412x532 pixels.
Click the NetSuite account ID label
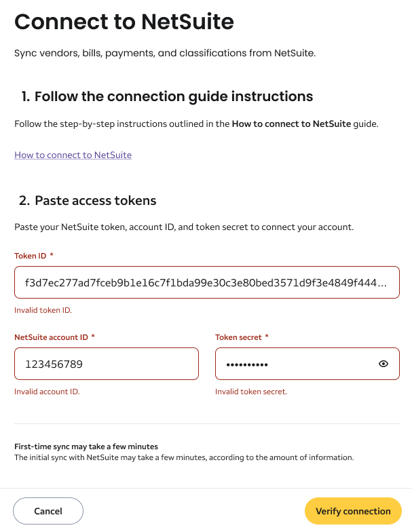pos(52,337)
